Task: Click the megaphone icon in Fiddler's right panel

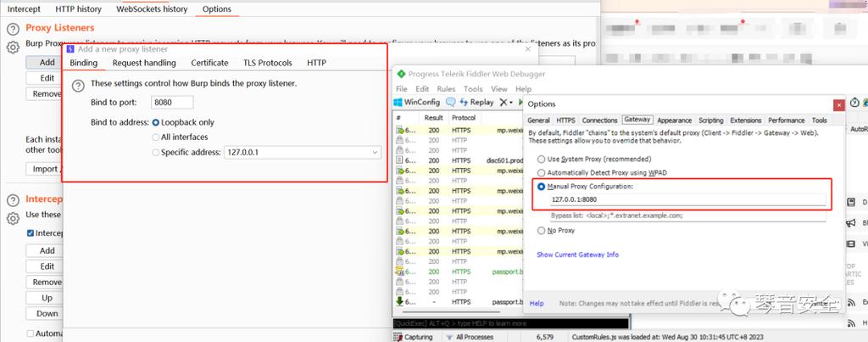Action: click(851, 223)
